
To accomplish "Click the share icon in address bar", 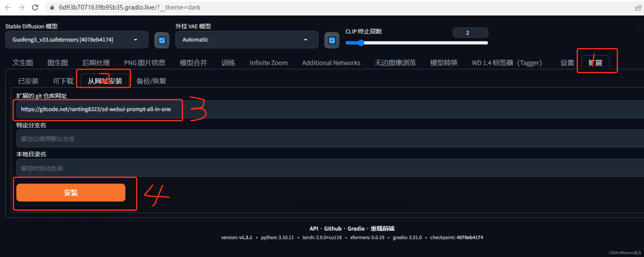I will tap(638, 8).
